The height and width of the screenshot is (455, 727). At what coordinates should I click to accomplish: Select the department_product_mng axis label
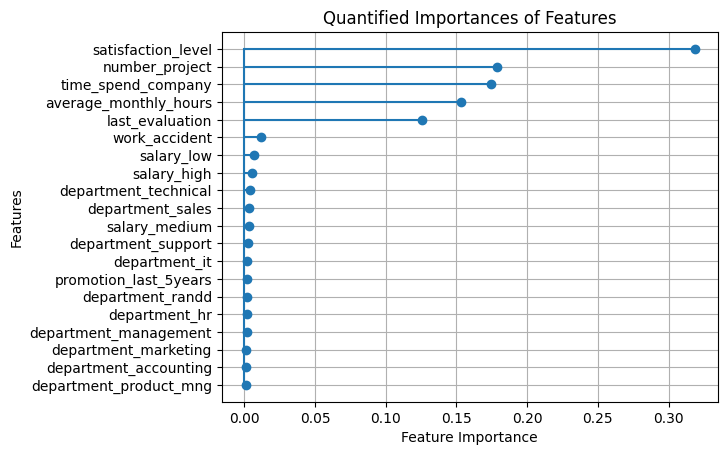[x=122, y=385]
